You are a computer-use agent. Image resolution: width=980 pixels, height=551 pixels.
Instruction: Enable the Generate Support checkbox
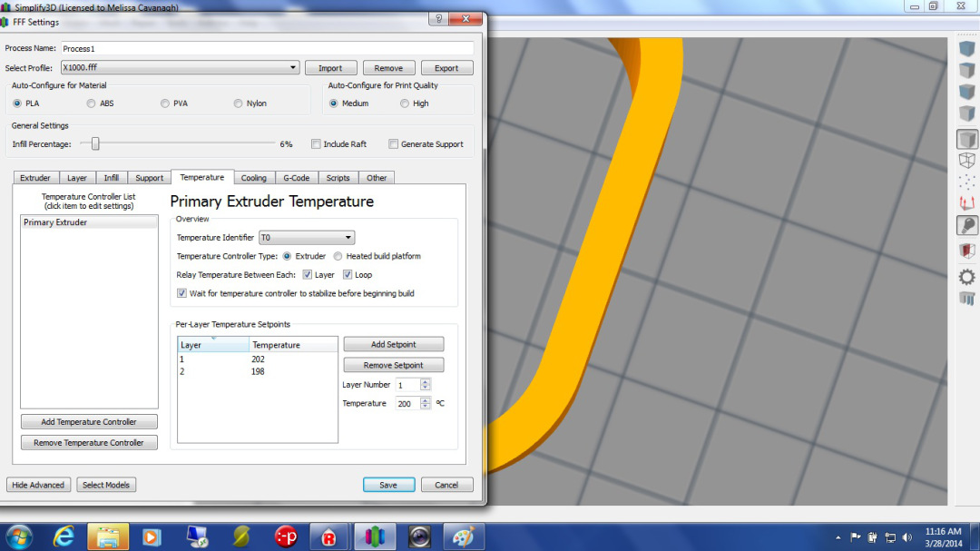[393, 143]
